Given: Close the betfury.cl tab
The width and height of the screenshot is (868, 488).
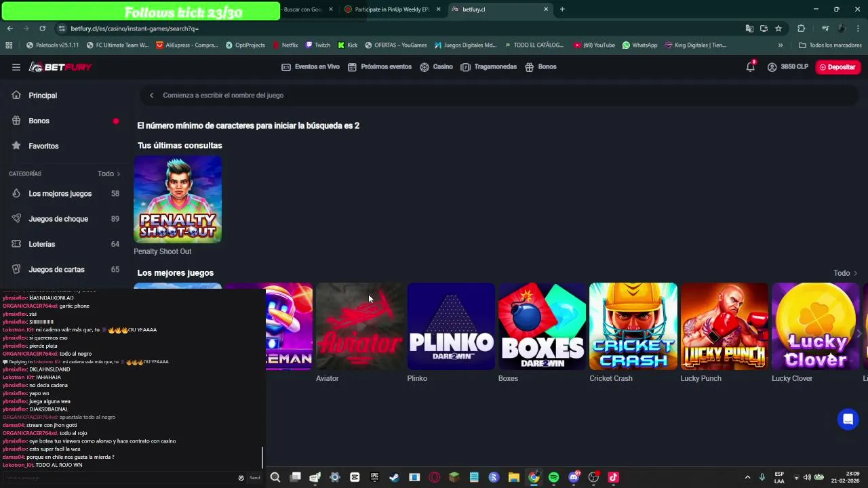Looking at the screenshot, I should pyautogui.click(x=546, y=9).
